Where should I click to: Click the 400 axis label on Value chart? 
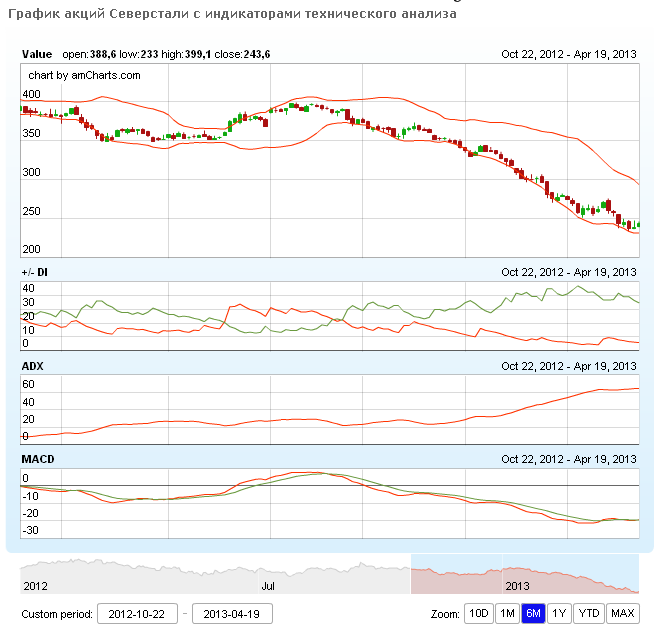31,94
